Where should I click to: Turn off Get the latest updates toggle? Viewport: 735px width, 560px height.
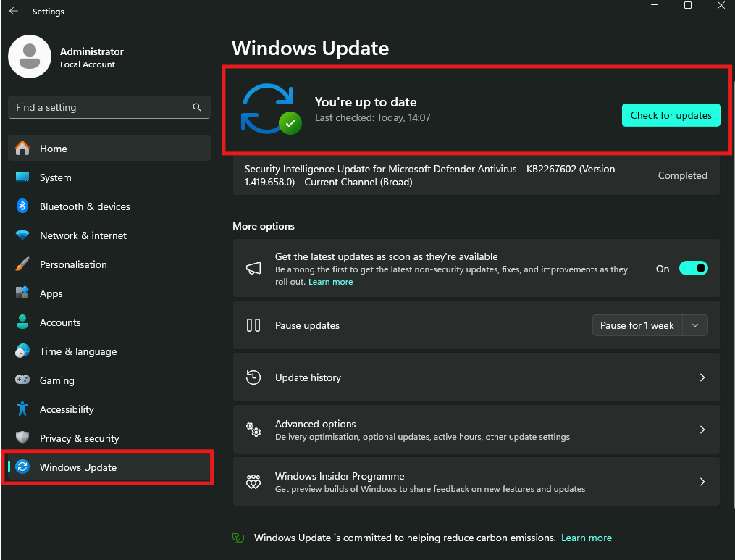click(693, 269)
